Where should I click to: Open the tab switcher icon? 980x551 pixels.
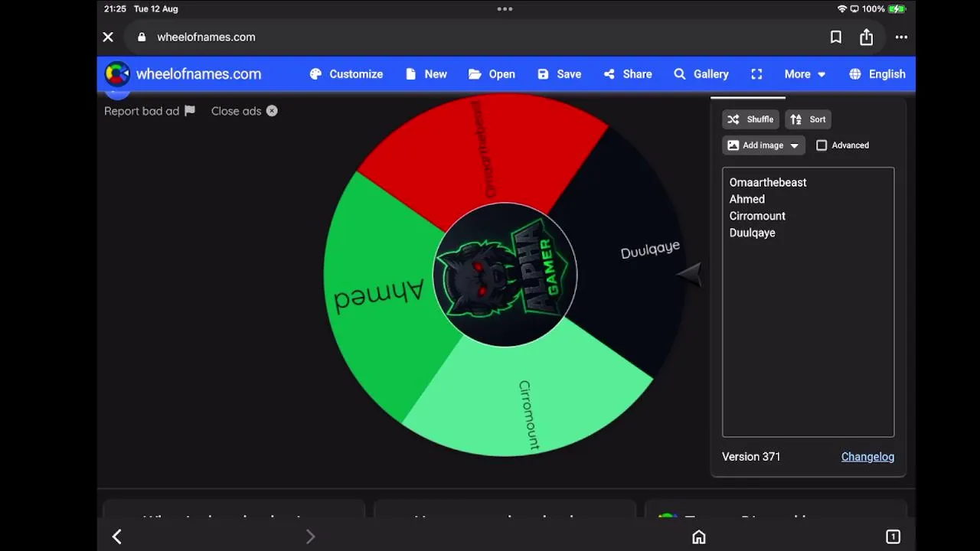coord(893,536)
